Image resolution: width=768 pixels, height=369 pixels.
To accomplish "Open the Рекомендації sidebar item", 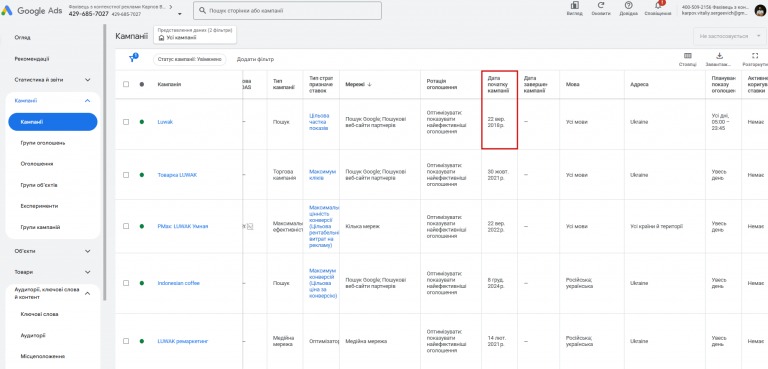I will 32,59.
